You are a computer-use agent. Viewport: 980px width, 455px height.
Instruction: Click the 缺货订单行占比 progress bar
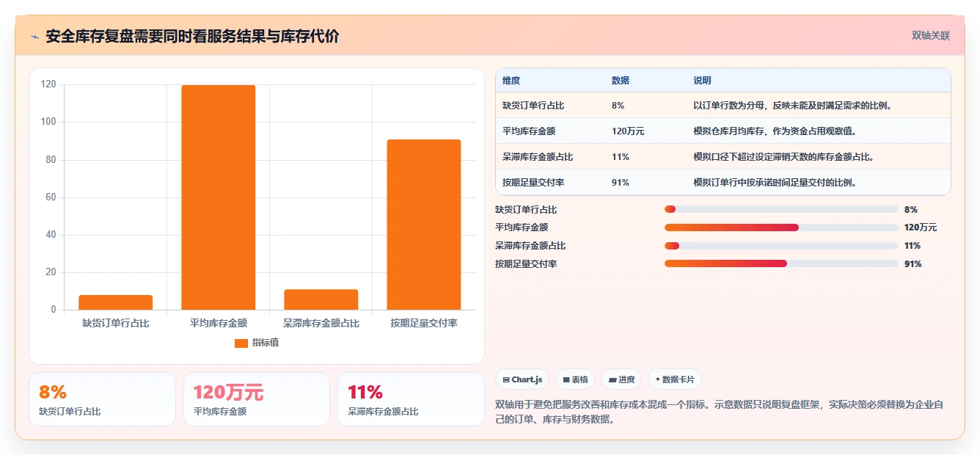click(x=781, y=209)
